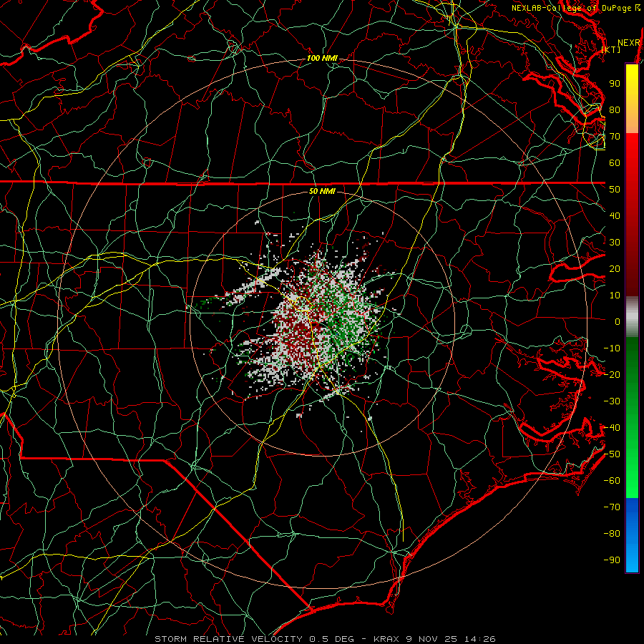Click "STORM RELATIVE VELOCITY" in the bottom caption
644x644 pixels.
point(230,639)
